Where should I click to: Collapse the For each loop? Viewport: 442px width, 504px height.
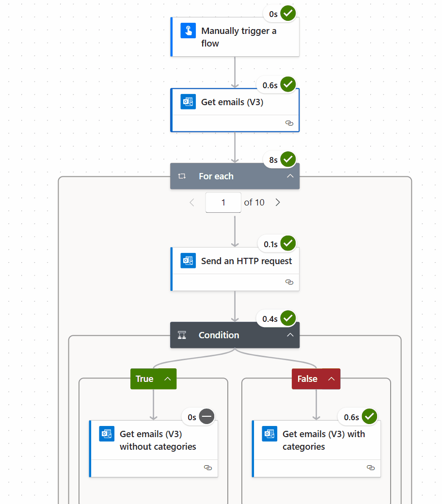click(290, 176)
